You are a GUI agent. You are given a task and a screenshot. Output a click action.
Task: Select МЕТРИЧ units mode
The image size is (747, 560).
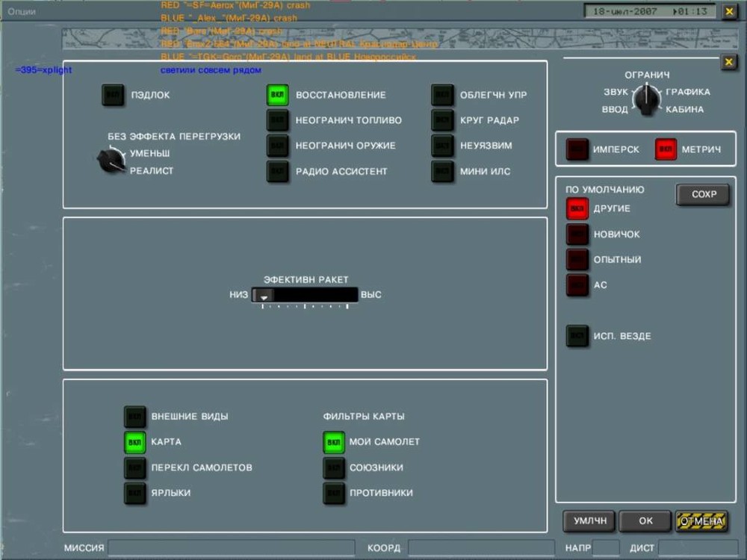(x=664, y=149)
